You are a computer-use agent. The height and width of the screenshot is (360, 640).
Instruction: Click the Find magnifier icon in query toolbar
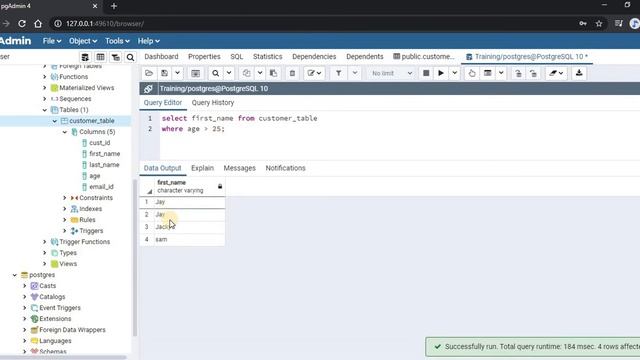point(216,73)
